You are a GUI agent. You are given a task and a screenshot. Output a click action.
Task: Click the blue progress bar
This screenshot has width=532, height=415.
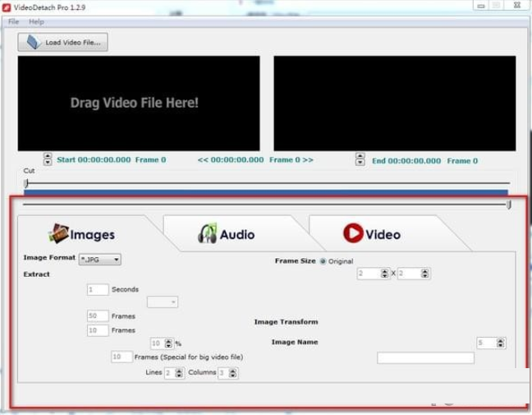click(x=266, y=192)
